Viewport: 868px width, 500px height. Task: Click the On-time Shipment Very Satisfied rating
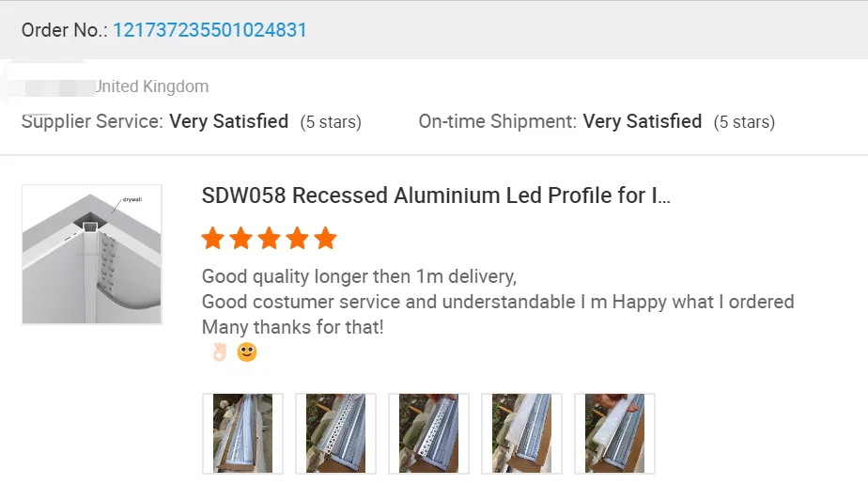point(642,121)
